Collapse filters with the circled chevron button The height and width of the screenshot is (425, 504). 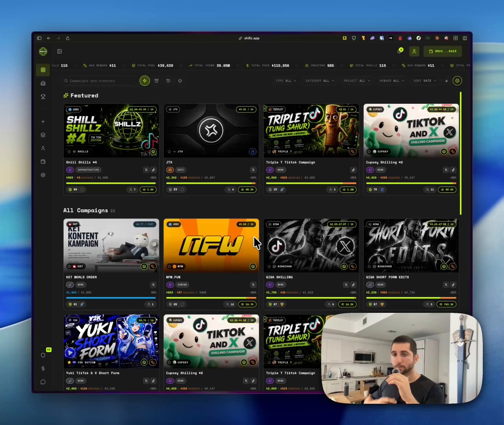pos(457,81)
